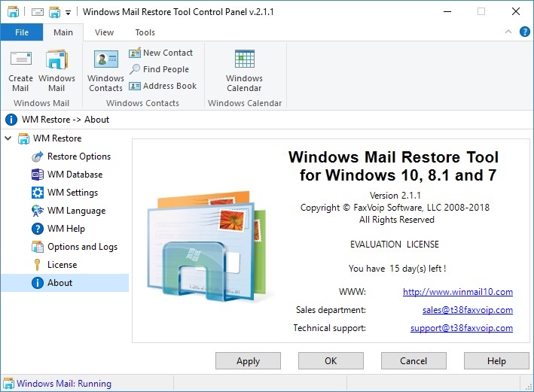
Task: Click the 'EVALUATION LICENSE' text
Action: pos(395,245)
